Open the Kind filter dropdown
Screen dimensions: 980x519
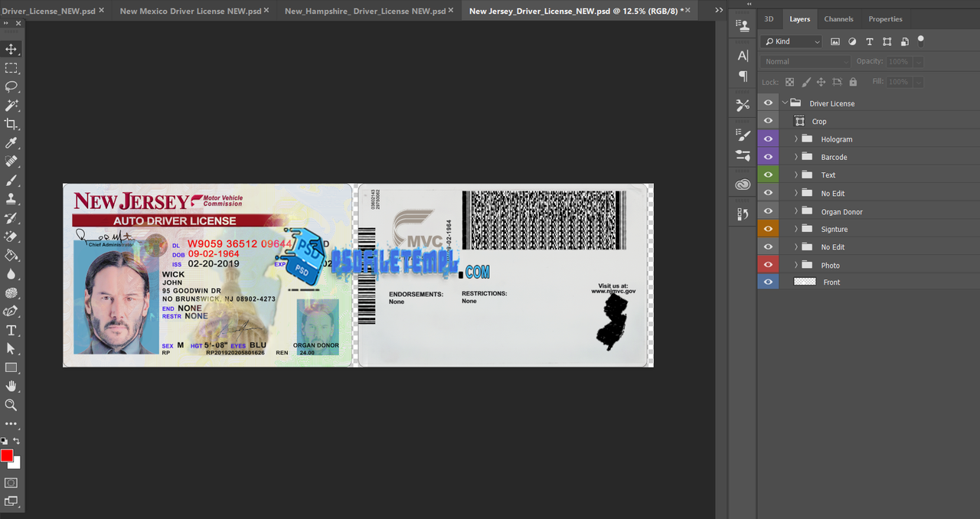(x=792, y=41)
